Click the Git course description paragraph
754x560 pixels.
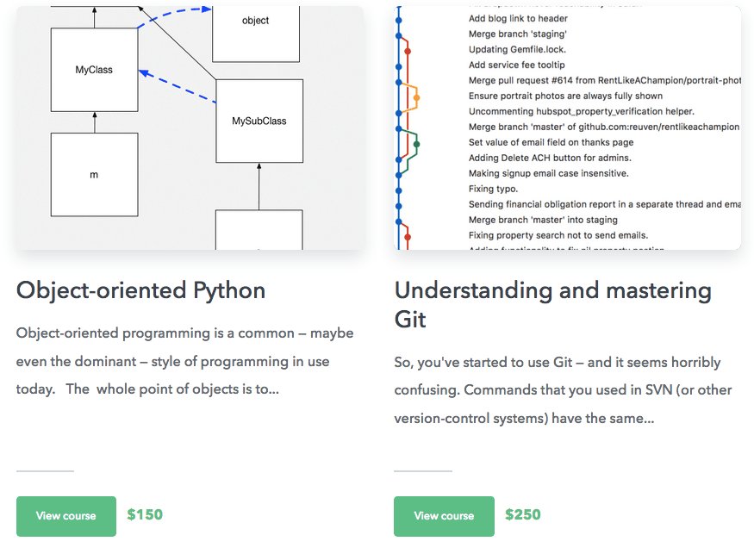560,389
